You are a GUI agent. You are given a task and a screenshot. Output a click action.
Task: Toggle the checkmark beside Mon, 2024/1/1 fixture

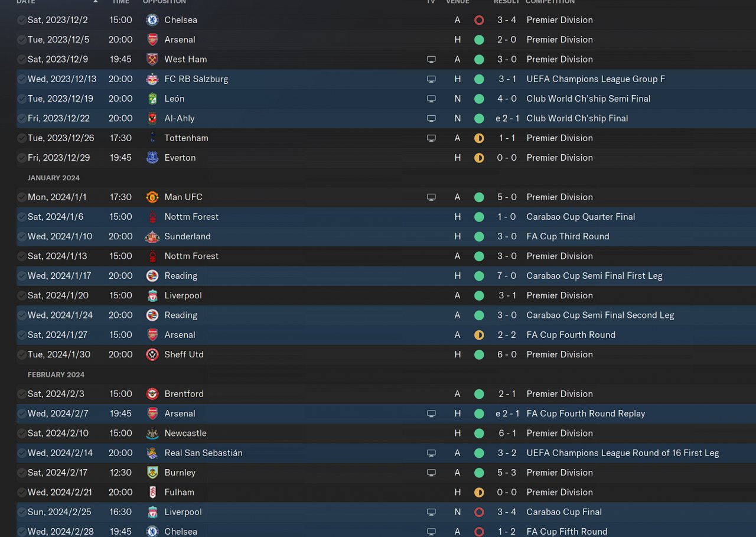pyautogui.click(x=21, y=197)
